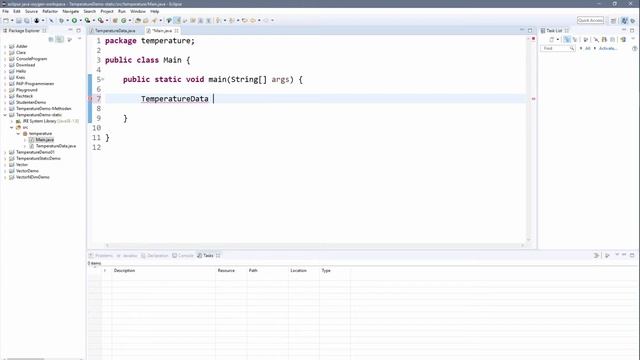
Task: Open the Help menu
Action: point(154,11)
